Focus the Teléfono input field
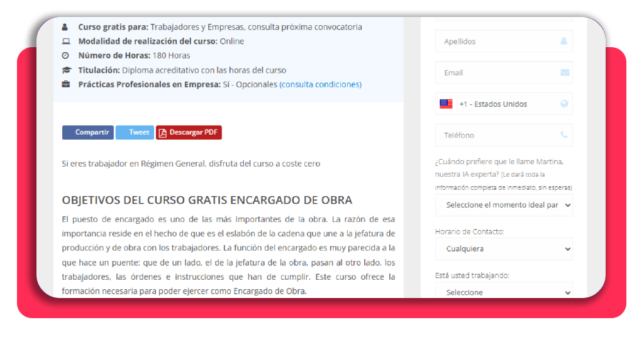The height and width of the screenshot is (337, 644). point(504,135)
